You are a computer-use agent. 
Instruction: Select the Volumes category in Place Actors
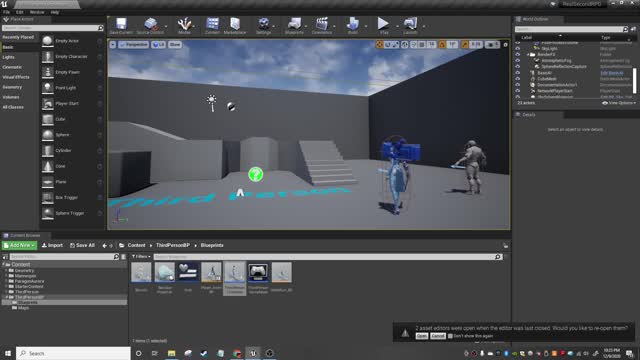(11, 97)
